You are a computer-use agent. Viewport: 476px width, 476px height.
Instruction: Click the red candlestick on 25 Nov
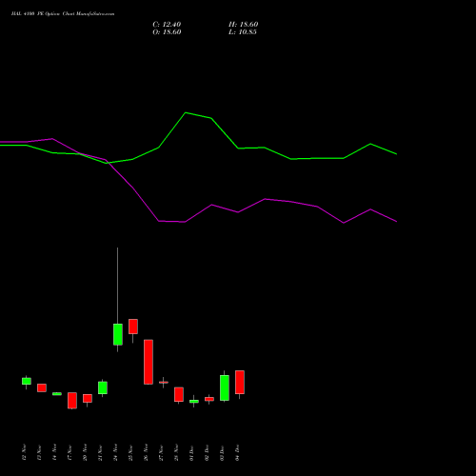pos(133,327)
